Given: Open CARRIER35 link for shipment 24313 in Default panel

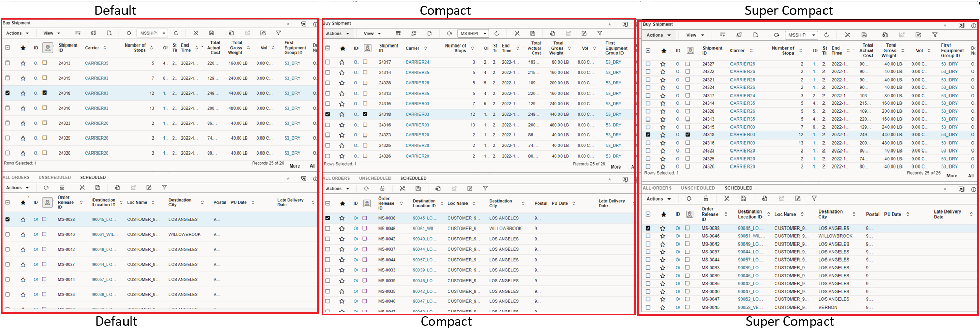Looking at the screenshot, I should (x=97, y=63).
